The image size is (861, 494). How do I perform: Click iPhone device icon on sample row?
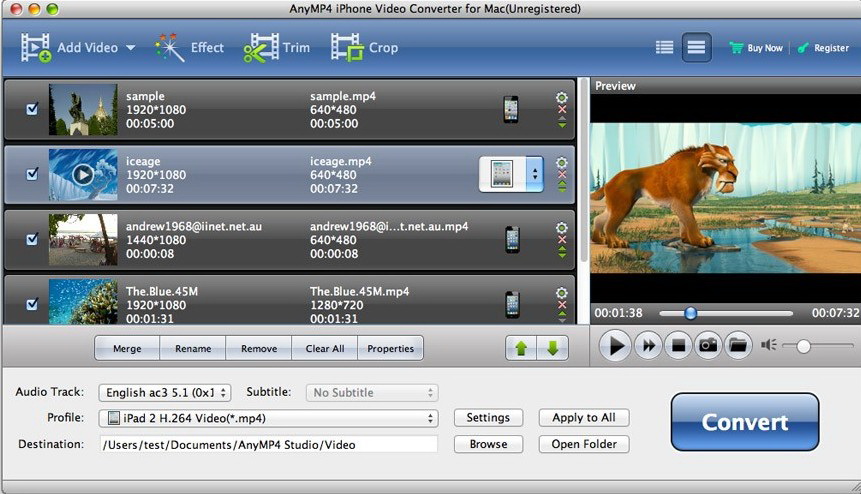511,109
